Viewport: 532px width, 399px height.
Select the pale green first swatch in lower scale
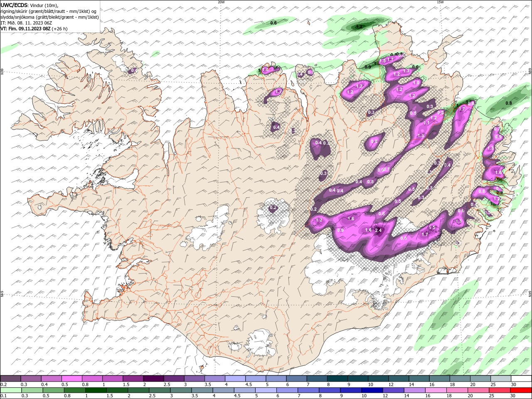coord(11,390)
